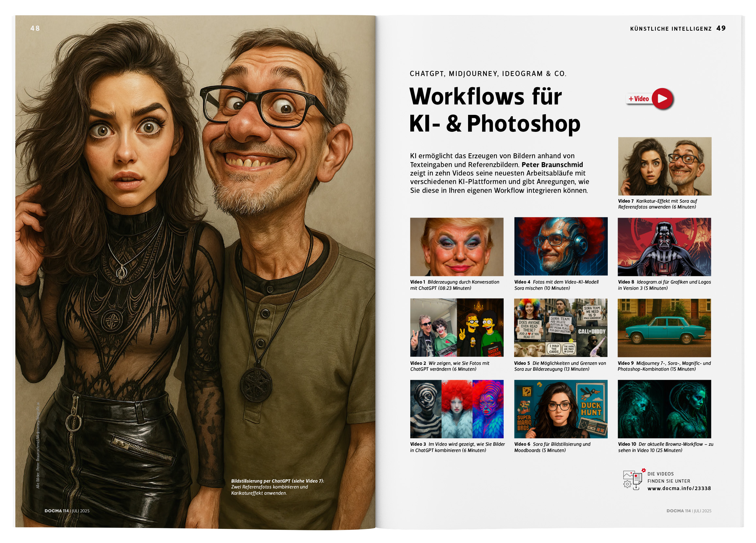Select Video 1 Trump drag portrait thumbnail
This screenshot has height=543, width=756.
pyautogui.click(x=456, y=247)
